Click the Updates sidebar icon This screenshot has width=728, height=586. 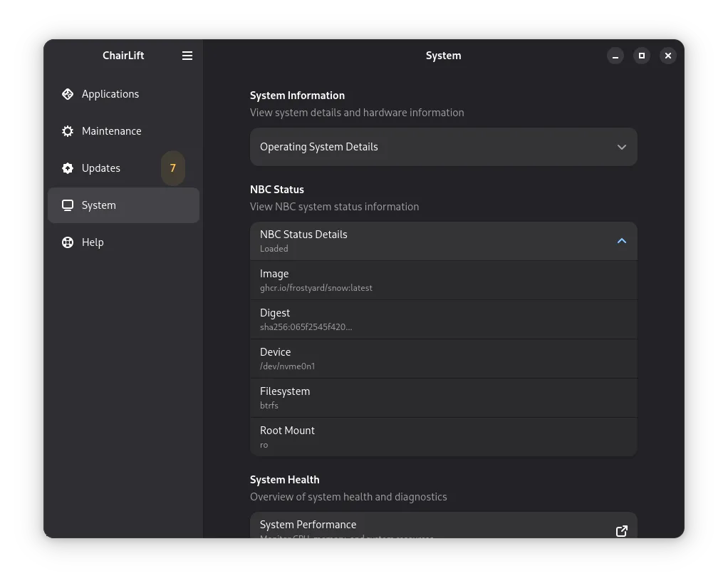pos(68,168)
